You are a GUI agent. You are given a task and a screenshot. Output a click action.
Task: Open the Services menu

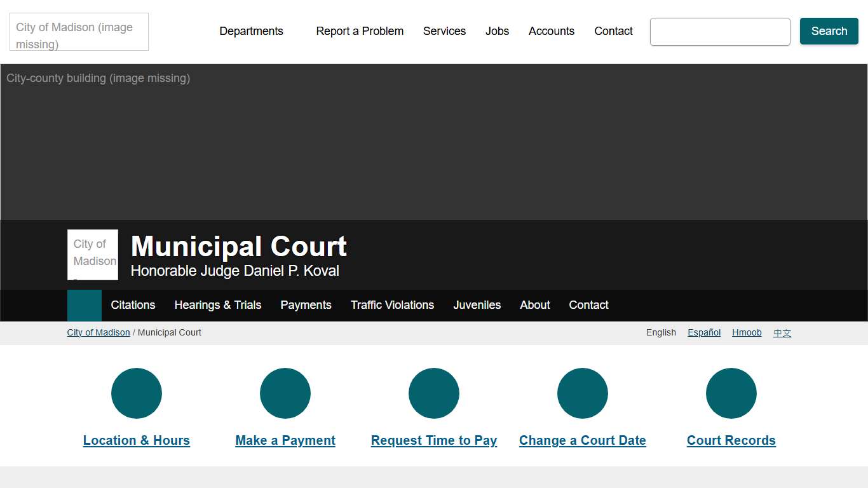[444, 30]
